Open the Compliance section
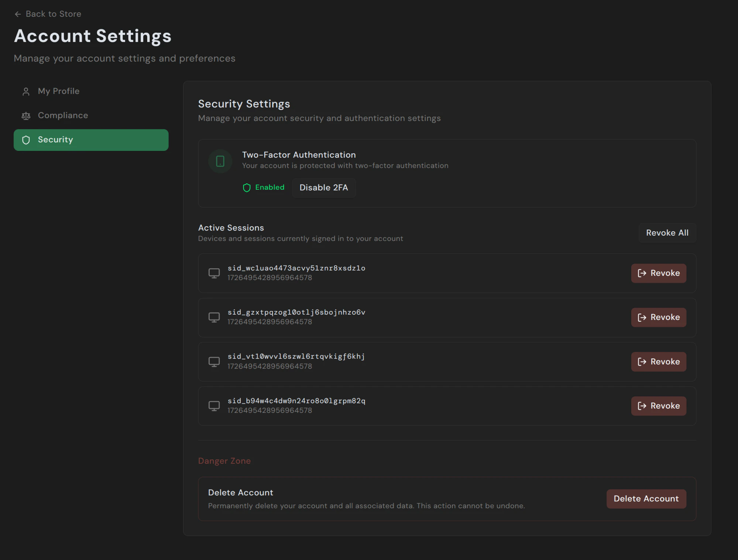The image size is (738, 560). (91, 115)
